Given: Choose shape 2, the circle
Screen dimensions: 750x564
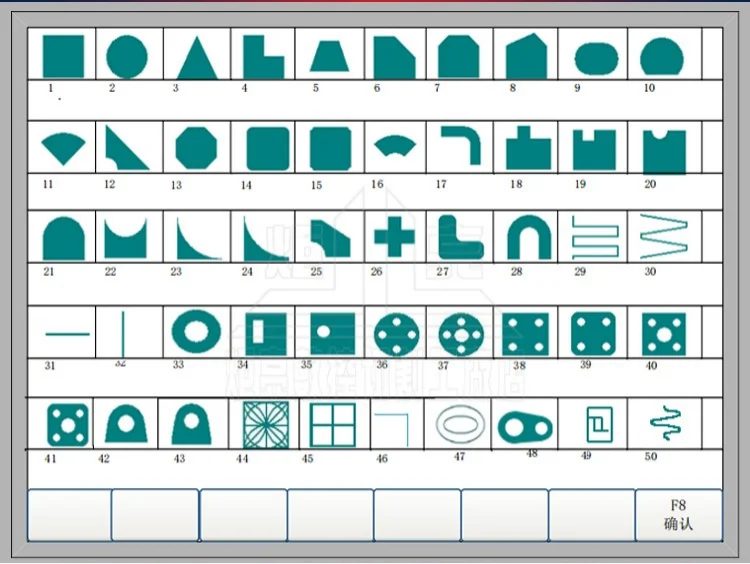Looking at the screenshot, I should click(127, 56).
